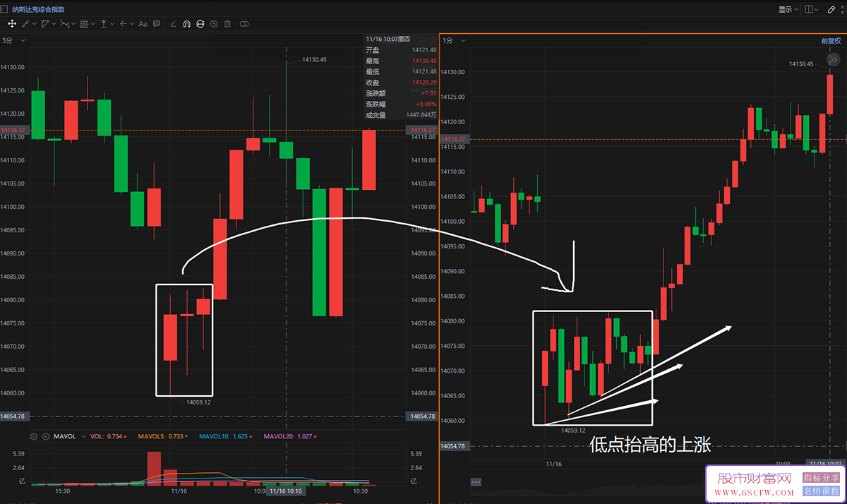Open the split-layout selector
The image size is (847, 504).
tap(812, 9)
